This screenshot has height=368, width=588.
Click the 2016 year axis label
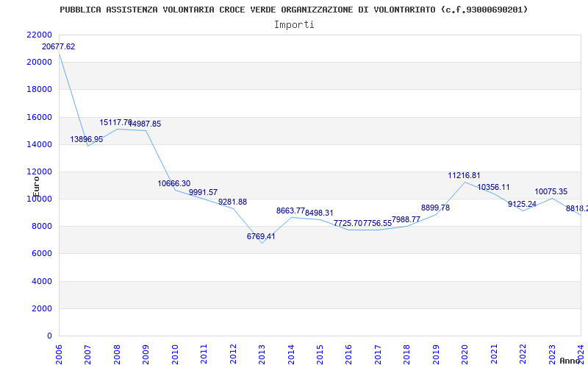(x=348, y=354)
